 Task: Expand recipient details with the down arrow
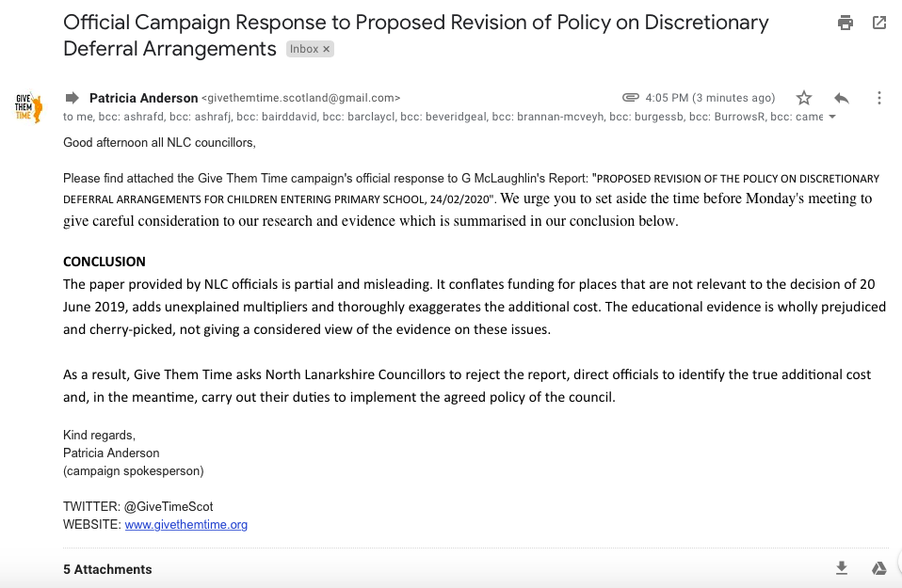click(x=831, y=118)
